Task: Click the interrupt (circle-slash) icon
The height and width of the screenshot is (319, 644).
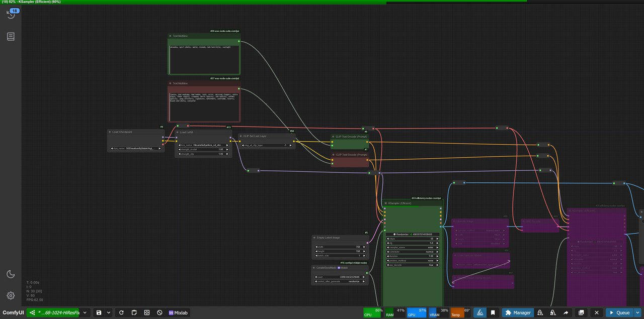Action: (159, 312)
